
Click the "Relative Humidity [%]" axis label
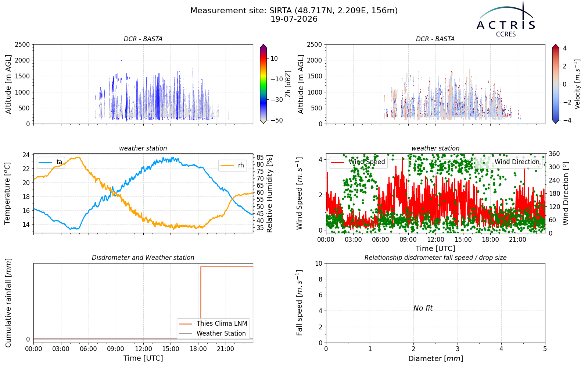pyautogui.click(x=270, y=194)
